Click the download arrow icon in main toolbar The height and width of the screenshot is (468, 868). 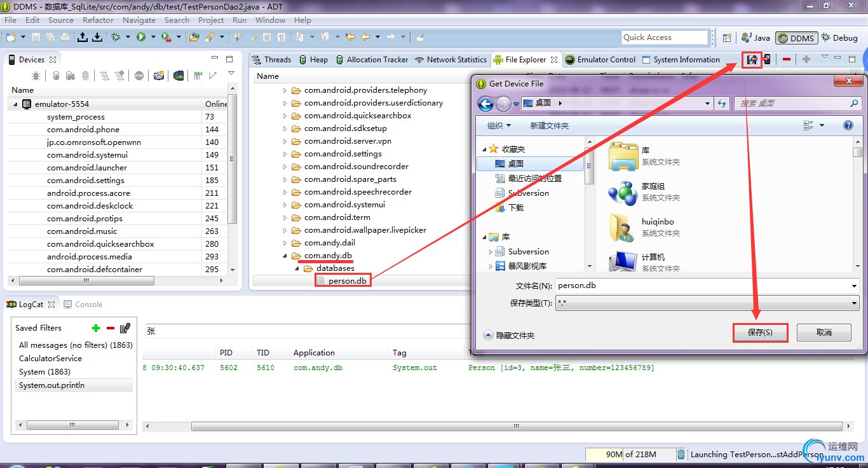pyautogui.click(x=97, y=38)
